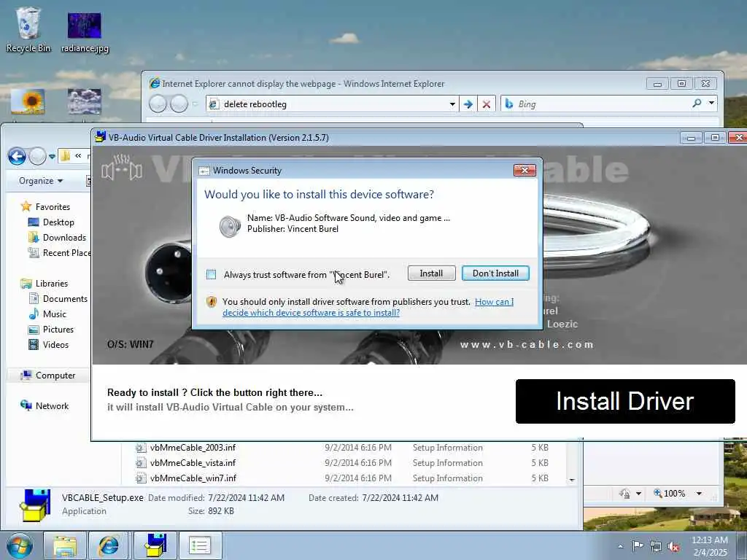Expand the IE address bar dropdown

click(x=452, y=104)
